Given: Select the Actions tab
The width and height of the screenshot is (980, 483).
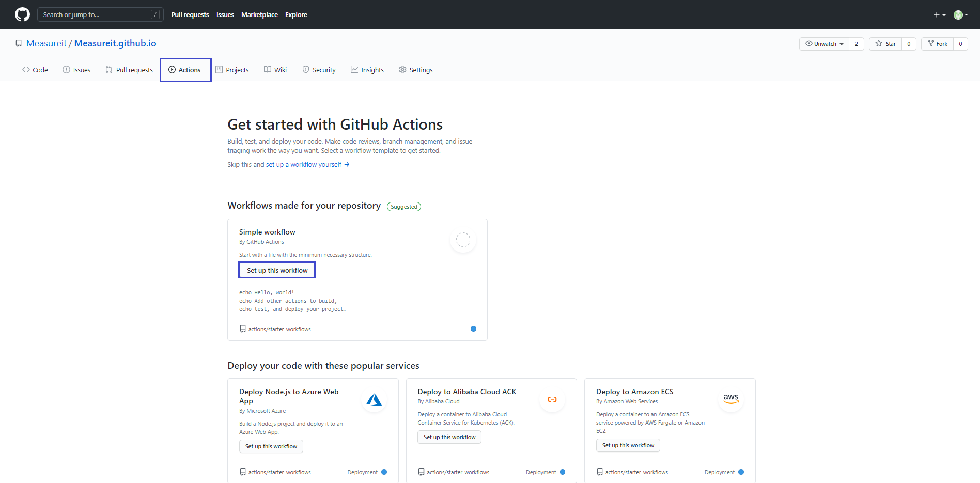Looking at the screenshot, I should 185,70.
